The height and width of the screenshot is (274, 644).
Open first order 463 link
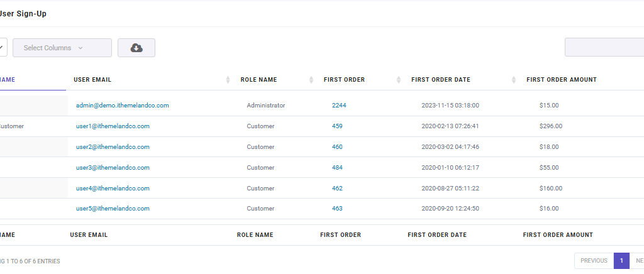click(337, 209)
